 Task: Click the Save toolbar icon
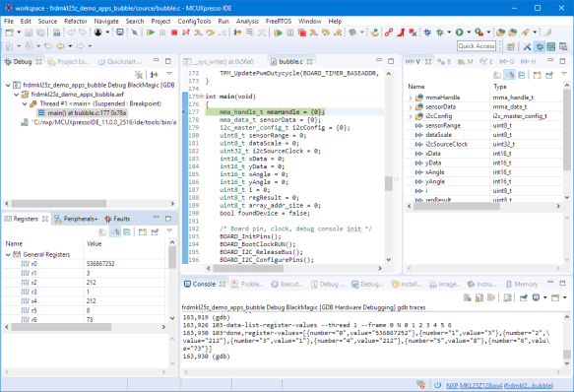29,33
